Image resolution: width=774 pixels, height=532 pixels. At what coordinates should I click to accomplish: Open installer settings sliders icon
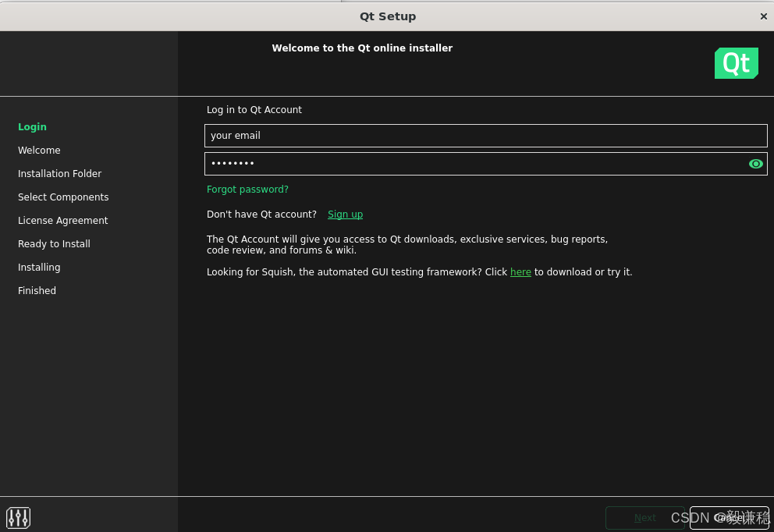coord(18,518)
